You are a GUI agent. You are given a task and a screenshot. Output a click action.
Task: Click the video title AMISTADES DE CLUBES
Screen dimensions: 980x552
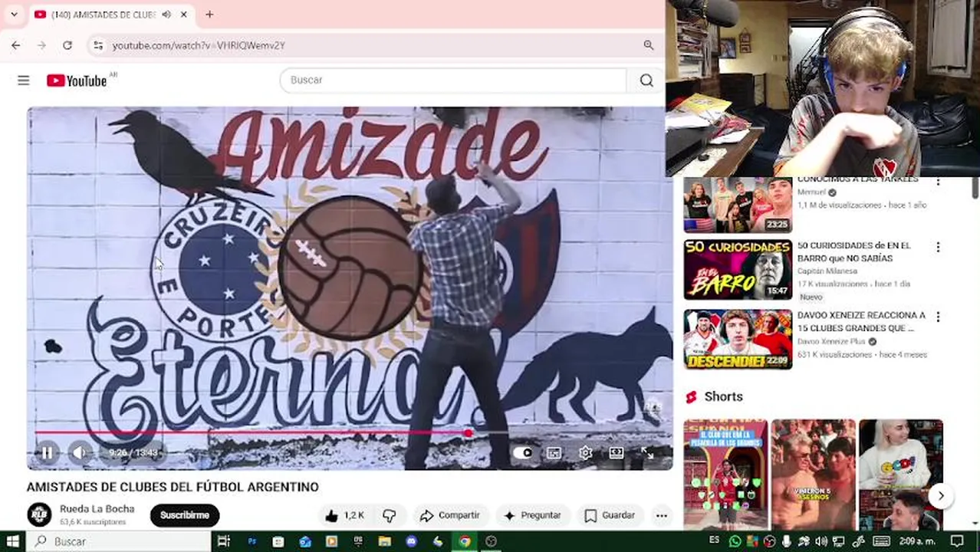(x=173, y=487)
